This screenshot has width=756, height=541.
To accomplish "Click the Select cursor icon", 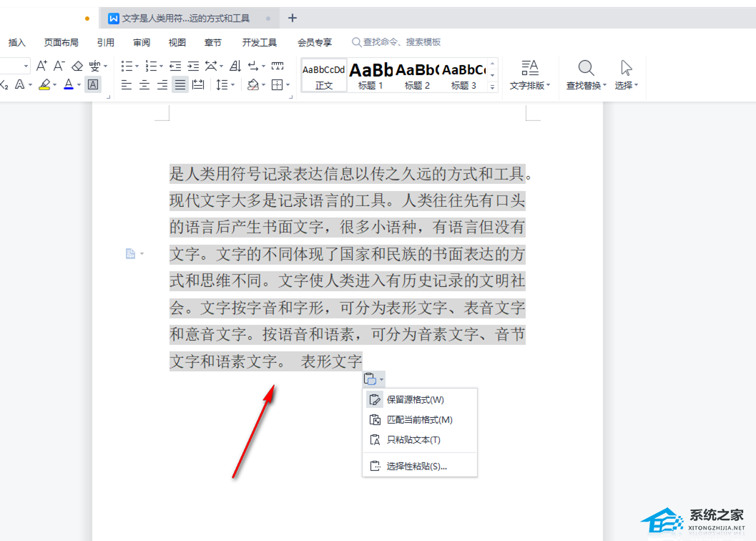I will point(626,67).
